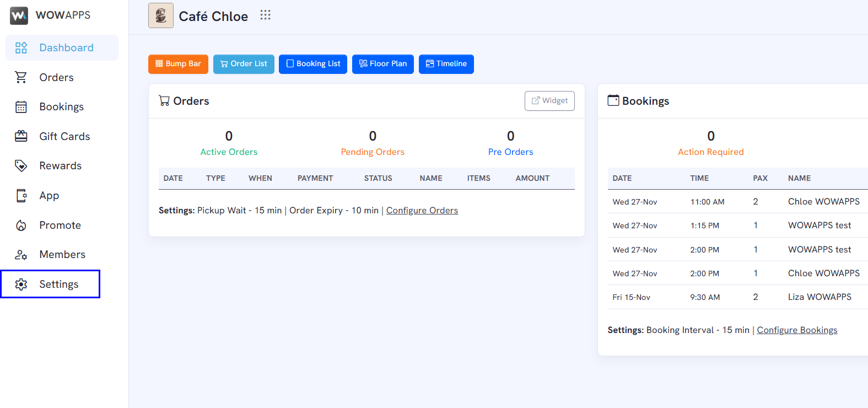The image size is (868, 408).
Task: Click the WOWAPPS logo icon
Action: [19, 15]
